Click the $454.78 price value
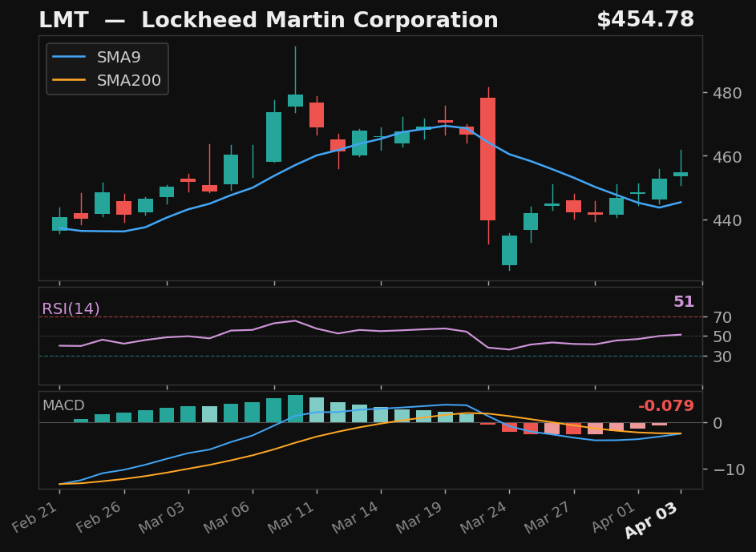Image resolution: width=756 pixels, height=552 pixels. pyautogui.click(x=645, y=20)
